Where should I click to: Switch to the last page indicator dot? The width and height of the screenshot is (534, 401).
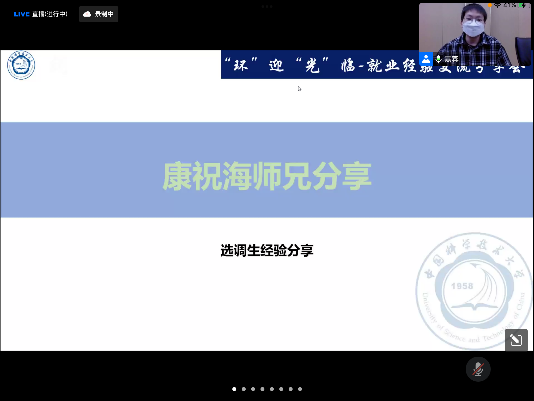pyautogui.click(x=300, y=389)
